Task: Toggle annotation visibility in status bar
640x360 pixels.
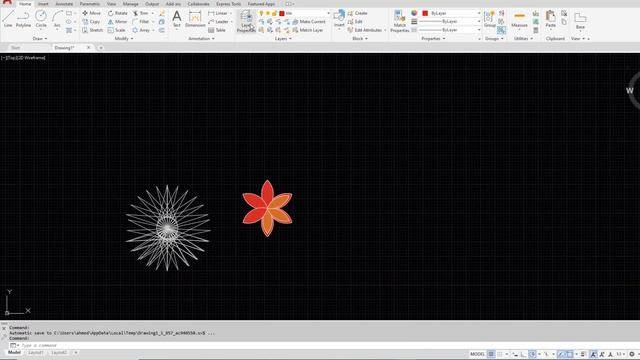Action: coord(593,354)
